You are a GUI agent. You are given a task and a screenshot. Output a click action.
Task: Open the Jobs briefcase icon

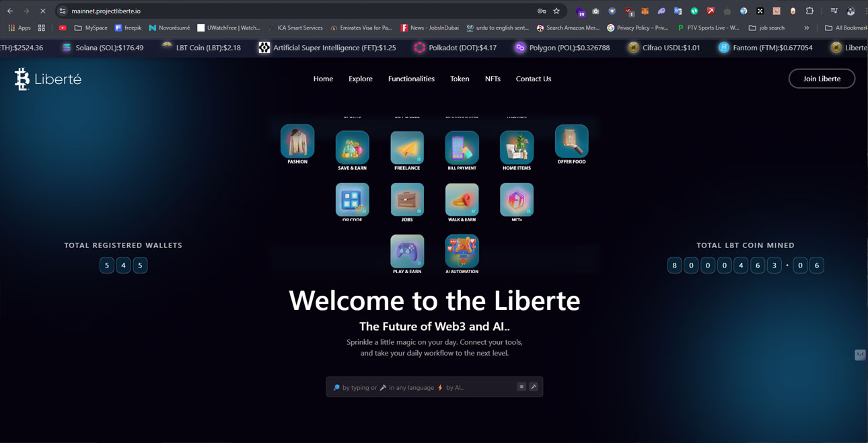point(407,200)
